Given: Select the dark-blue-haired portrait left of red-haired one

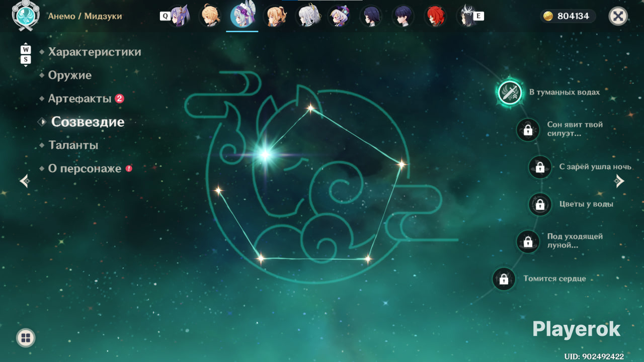Looking at the screenshot, I should [x=403, y=16].
